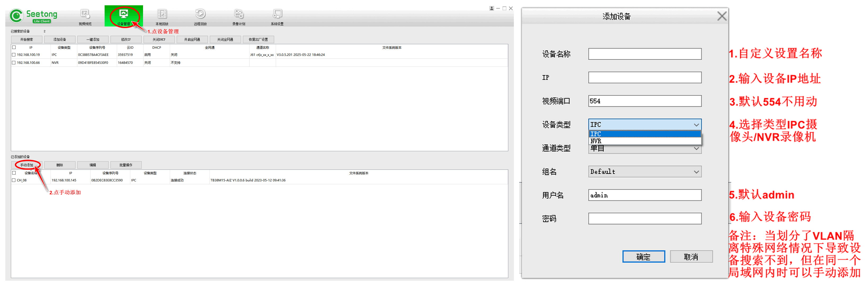Check the box for device 192.168.100.19
Image resolution: width=868 pixels, height=286 pixels.
[14, 55]
